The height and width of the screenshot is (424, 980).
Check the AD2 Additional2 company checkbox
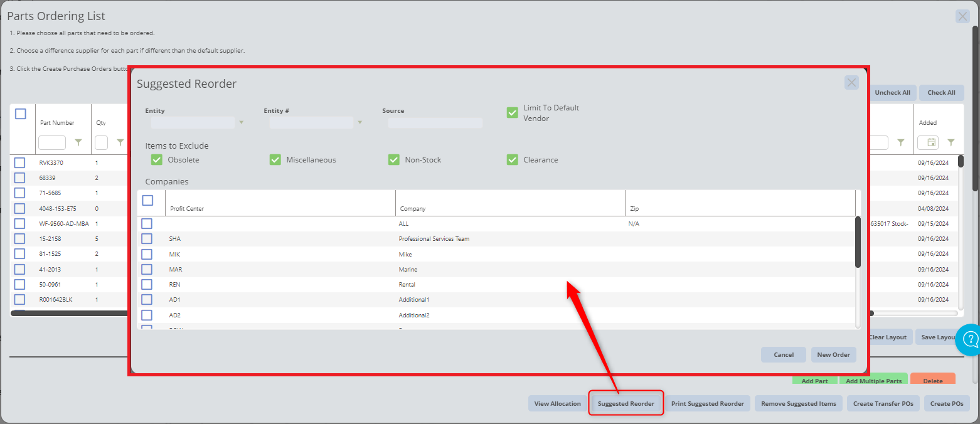147,315
